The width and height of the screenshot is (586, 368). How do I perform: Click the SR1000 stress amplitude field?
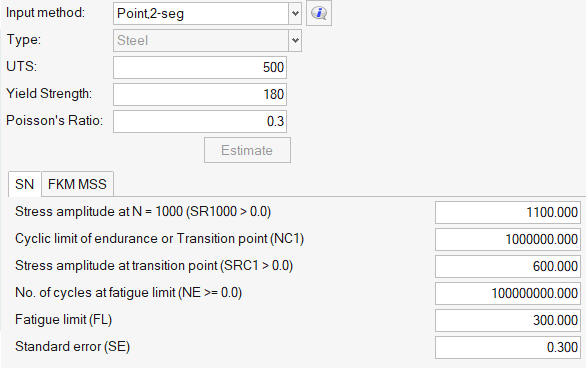click(508, 213)
